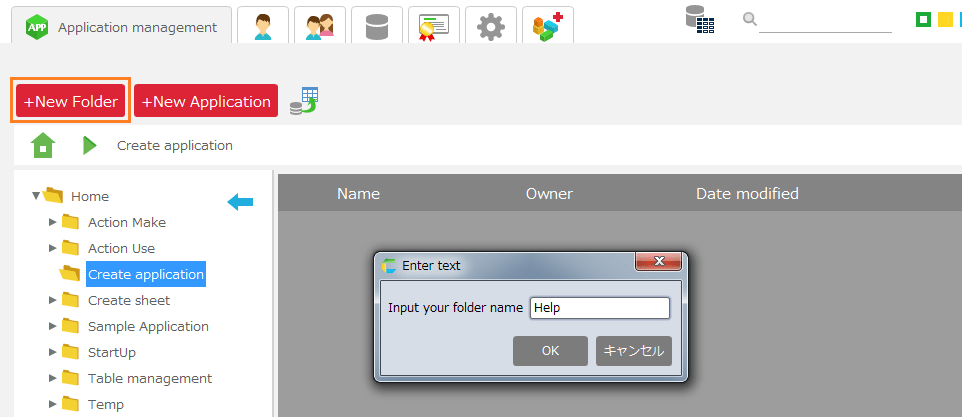This screenshot has width=962, height=417.
Task: Switch to Application management tab
Action: (x=122, y=27)
